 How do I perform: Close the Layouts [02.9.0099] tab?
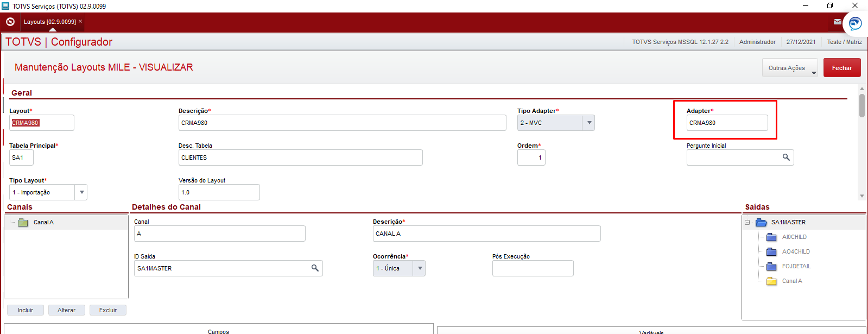[80, 22]
